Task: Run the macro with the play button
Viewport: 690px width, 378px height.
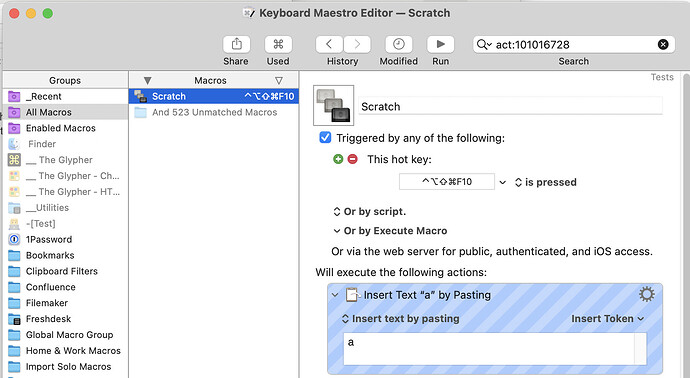Action: [440, 44]
